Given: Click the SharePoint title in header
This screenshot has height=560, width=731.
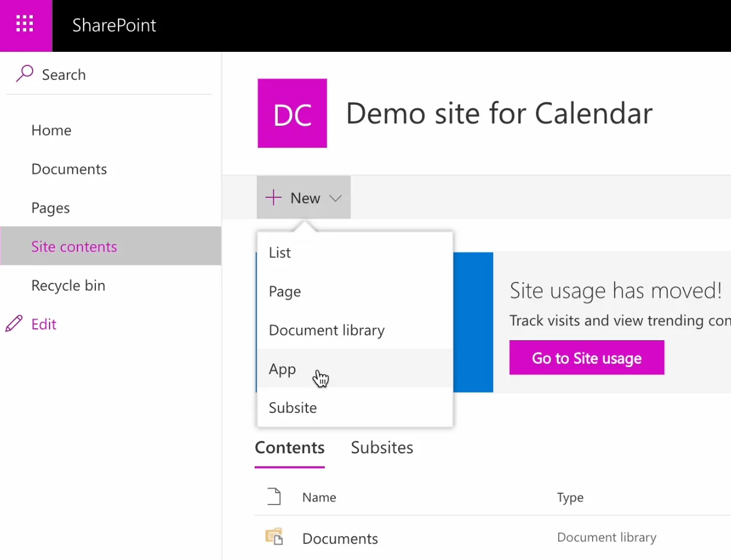Looking at the screenshot, I should [114, 25].
